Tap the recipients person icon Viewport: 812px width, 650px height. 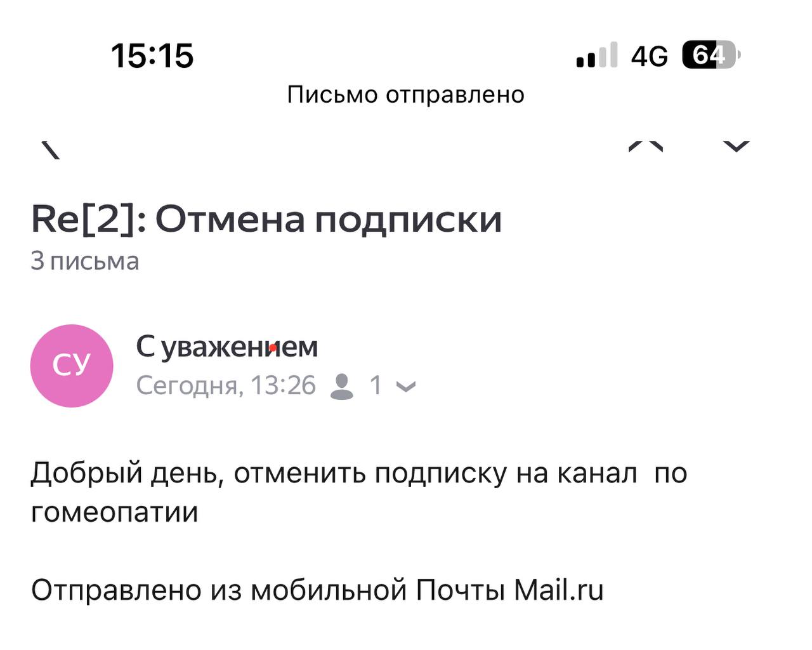[x=342, y=386]
